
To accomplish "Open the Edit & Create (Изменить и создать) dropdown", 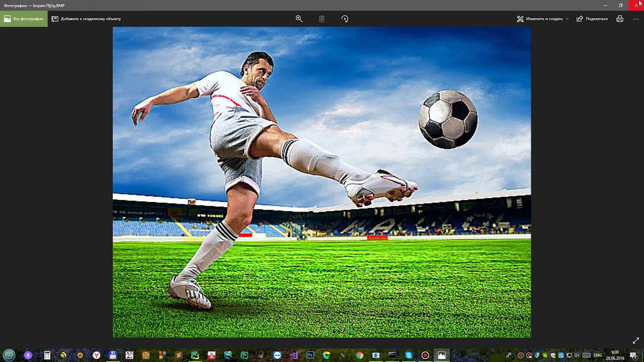I will (x=543, y=19).
